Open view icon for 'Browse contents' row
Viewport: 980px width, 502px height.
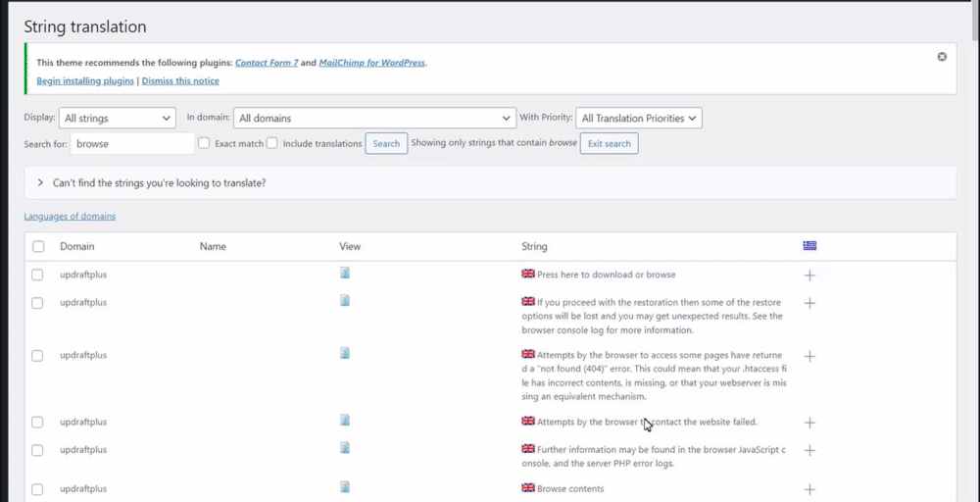click(x=345, y=486)
